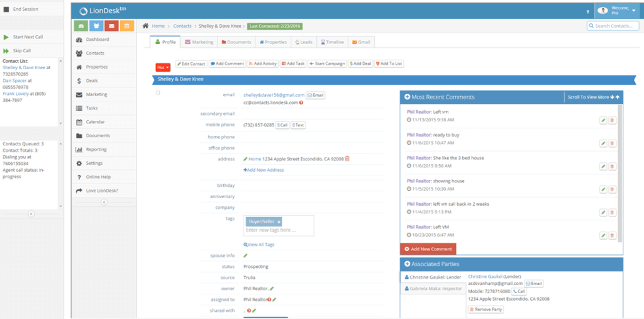Click Love LionDesk? in the sidebar
Viewport: 644px width, 319px height.
coord(104,191)
